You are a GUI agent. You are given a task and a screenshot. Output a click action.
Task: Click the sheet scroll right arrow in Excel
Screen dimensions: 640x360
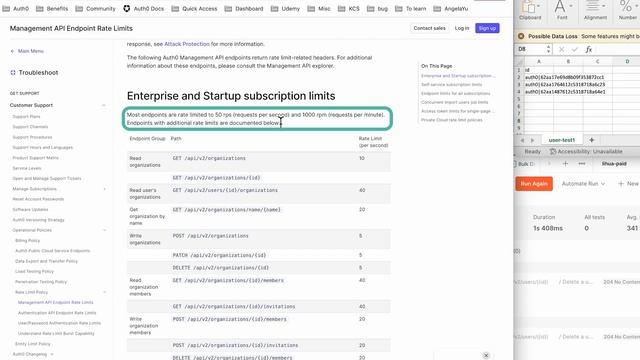(532, 140)
